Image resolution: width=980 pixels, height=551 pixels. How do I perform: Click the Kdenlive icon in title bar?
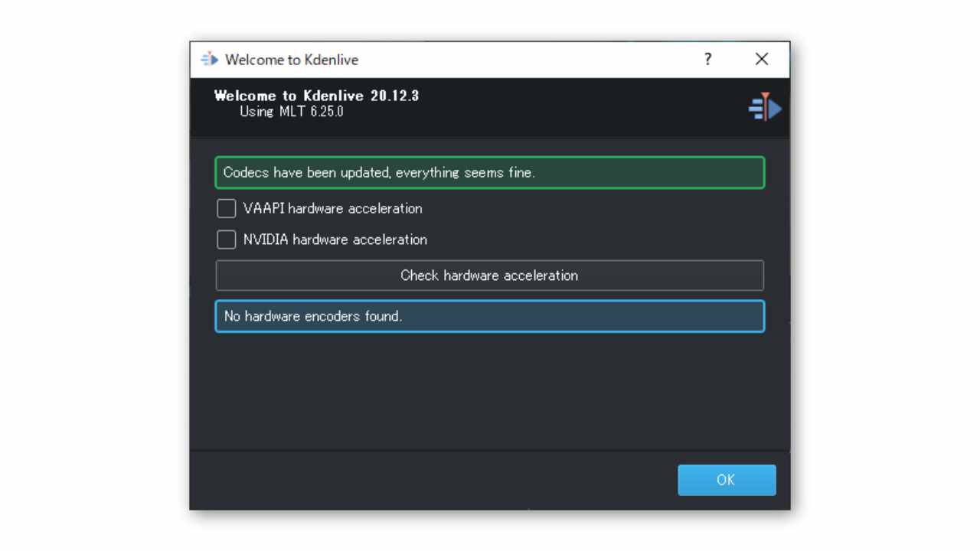pyautogui.click(x=209, y=60)
